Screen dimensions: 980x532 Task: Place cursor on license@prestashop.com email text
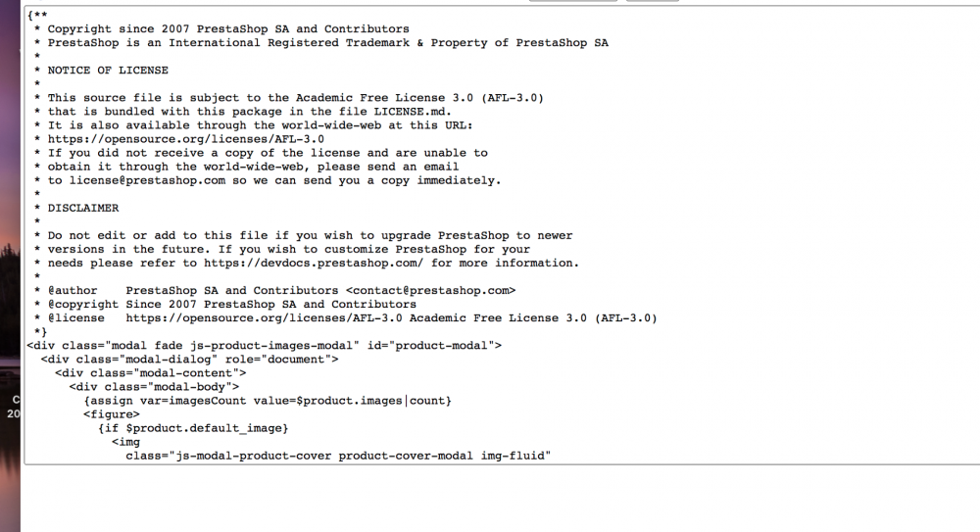[147, 180]
